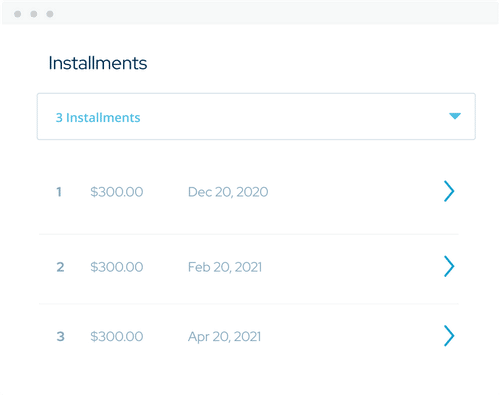Image resolution: width=500 pixels, height=395 pixels.
Task: Click the Apr 20, 2021 due date
Action: pos(224,337)
